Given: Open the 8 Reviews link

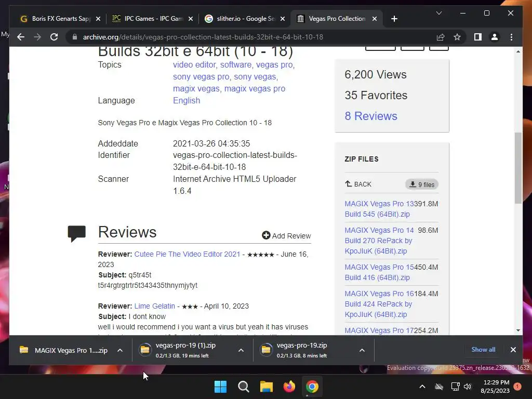Looking at the screenshot, I should 371,116.
